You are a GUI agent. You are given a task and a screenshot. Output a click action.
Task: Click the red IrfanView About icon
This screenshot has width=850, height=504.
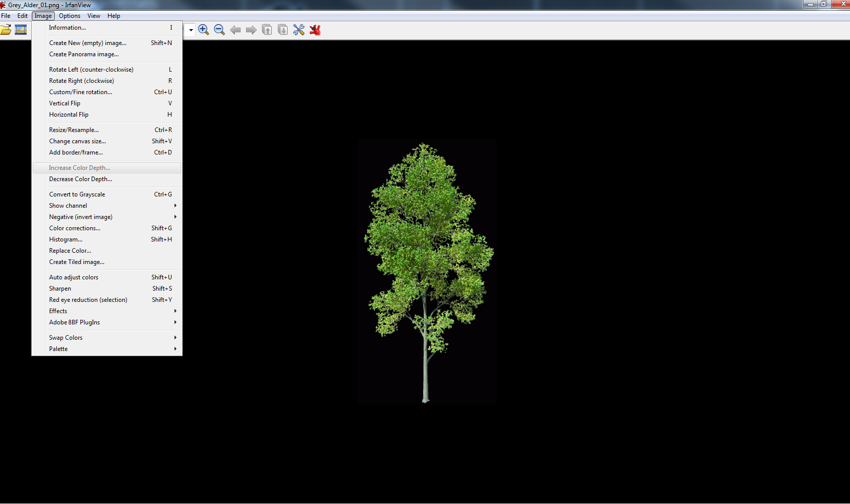click(x=315, y=30)
